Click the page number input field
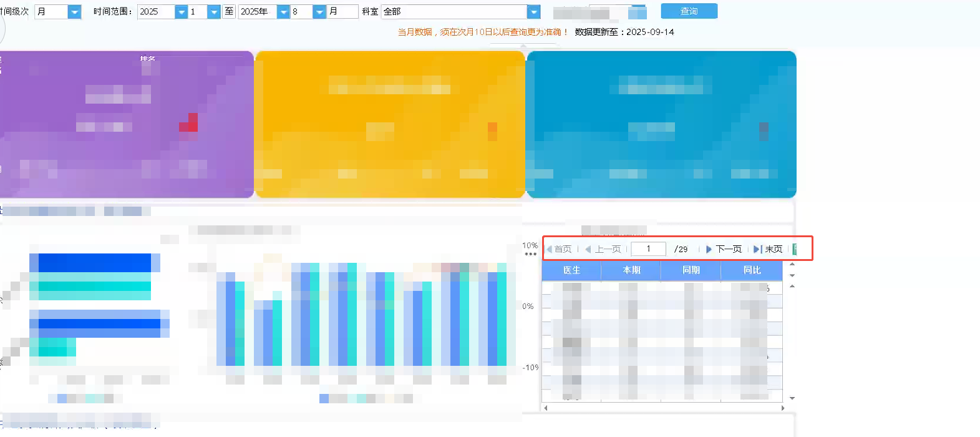This screenshot has width=980, height=437. click(648, 249)
